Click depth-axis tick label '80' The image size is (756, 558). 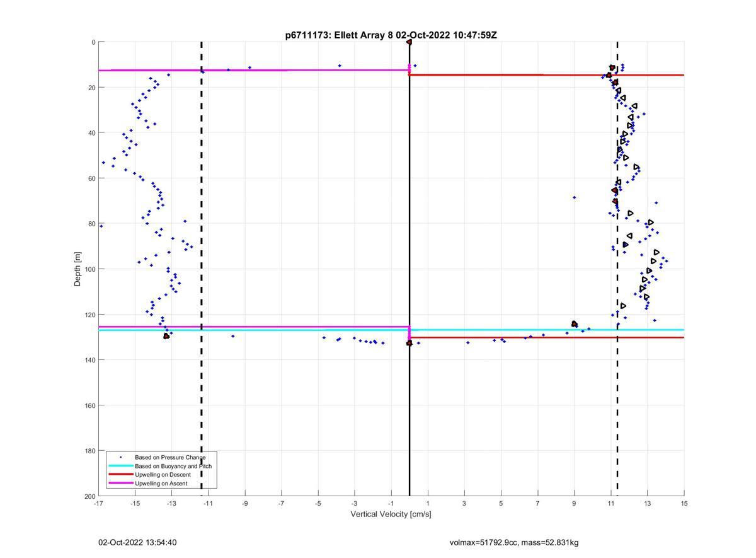click(91, 224)
